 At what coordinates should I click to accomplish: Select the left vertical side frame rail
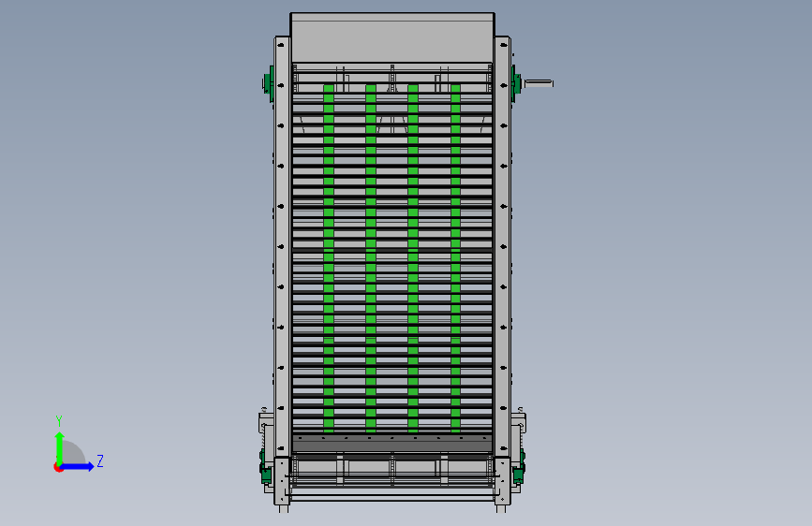(x=282, y=247)
